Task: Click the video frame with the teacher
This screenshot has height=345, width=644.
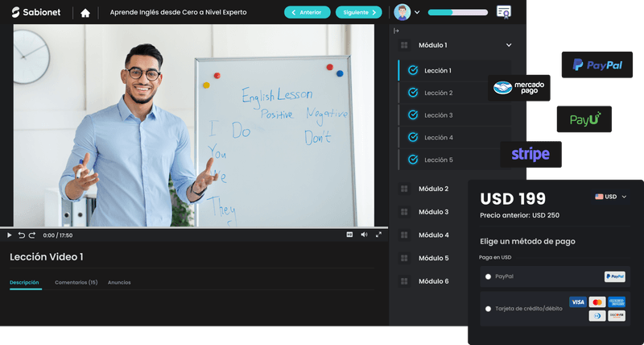Action: pos(194,126)
